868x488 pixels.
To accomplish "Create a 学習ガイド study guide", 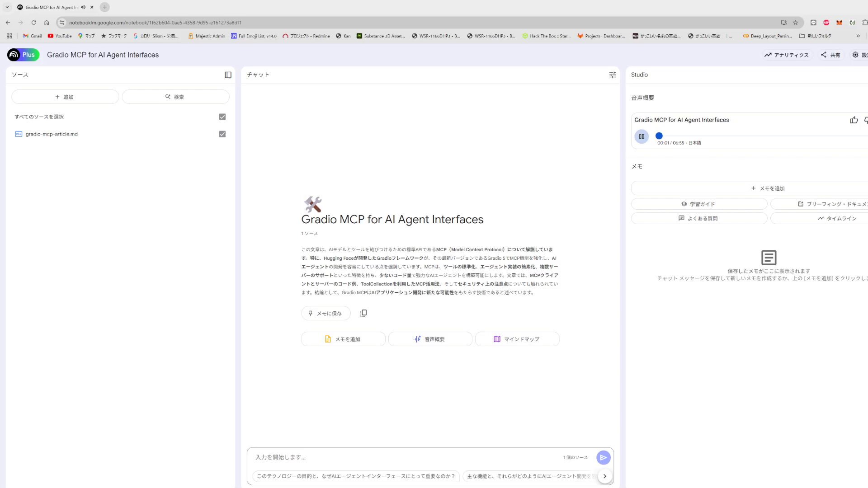I will click(x=699, y=204).
